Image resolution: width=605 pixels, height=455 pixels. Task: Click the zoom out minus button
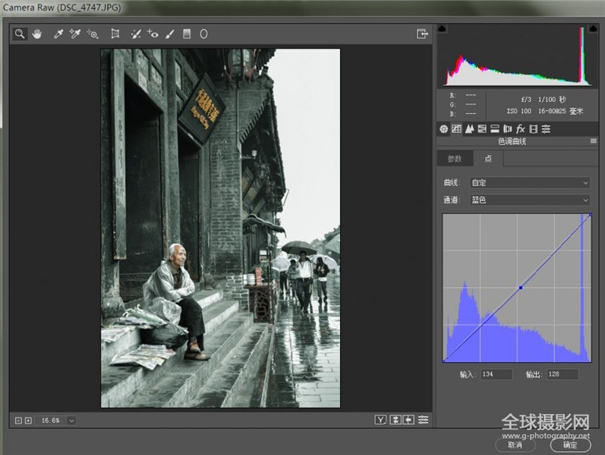(18, 421)
